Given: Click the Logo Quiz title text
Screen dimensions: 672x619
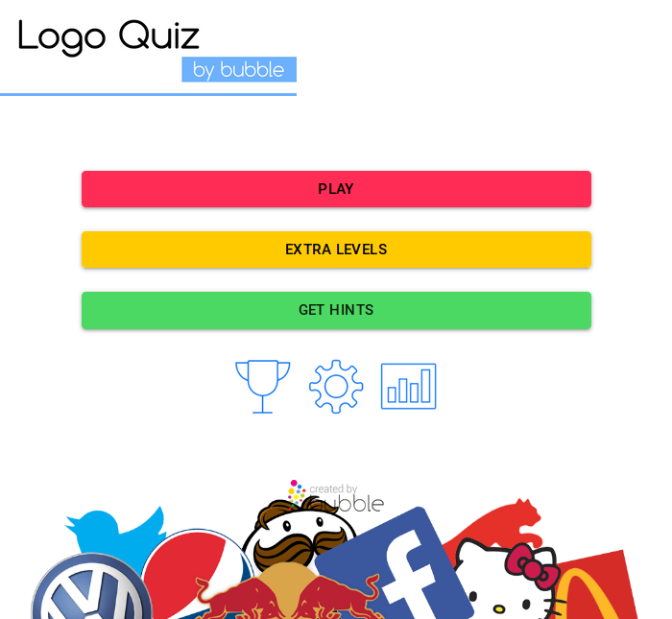Looking at the screenshot, I should [x=108, y=36].
